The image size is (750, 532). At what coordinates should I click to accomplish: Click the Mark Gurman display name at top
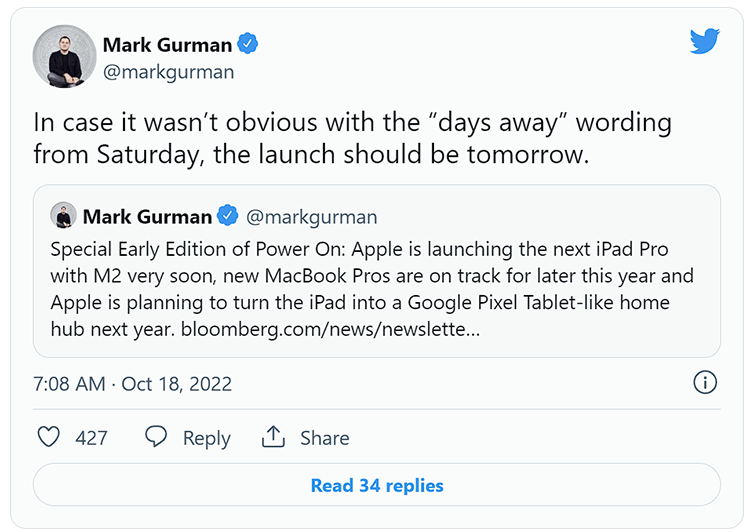click(x=167, y=45)
